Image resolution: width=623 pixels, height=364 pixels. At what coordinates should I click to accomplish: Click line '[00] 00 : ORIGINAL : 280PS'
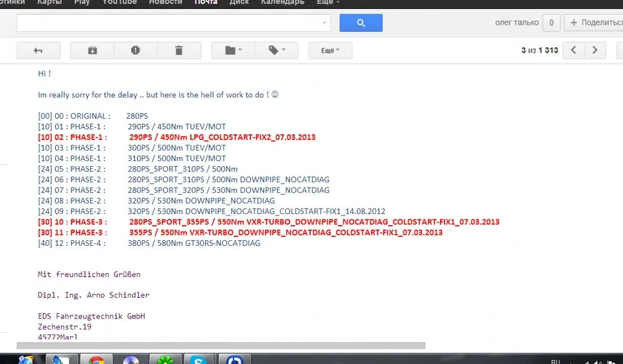(x=93, y=116)
